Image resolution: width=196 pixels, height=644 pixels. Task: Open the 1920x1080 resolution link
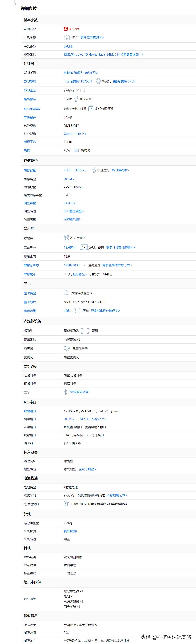tap(72, 265)
